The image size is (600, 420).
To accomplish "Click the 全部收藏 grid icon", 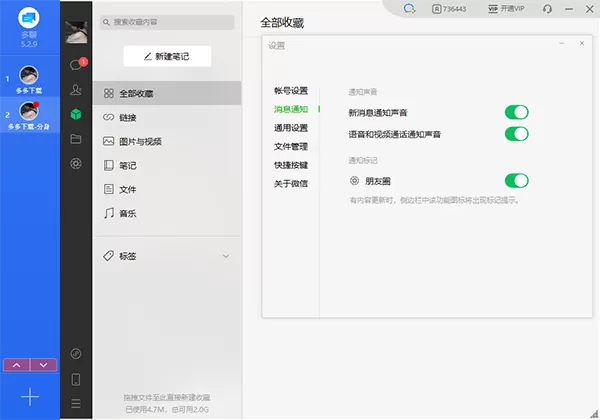I will click(x=109, y=93).
